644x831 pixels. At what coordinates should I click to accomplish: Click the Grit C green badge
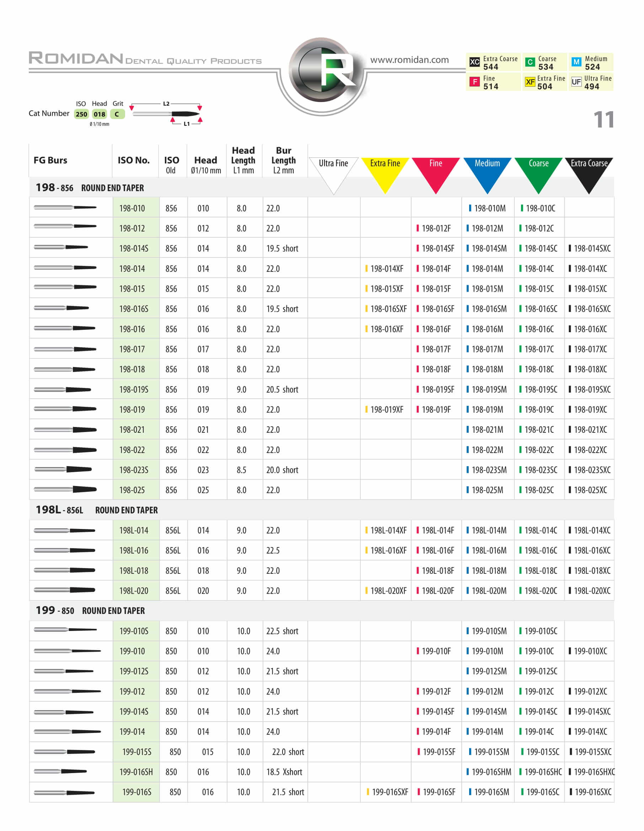pyautogui.click(x=117, y=114)
